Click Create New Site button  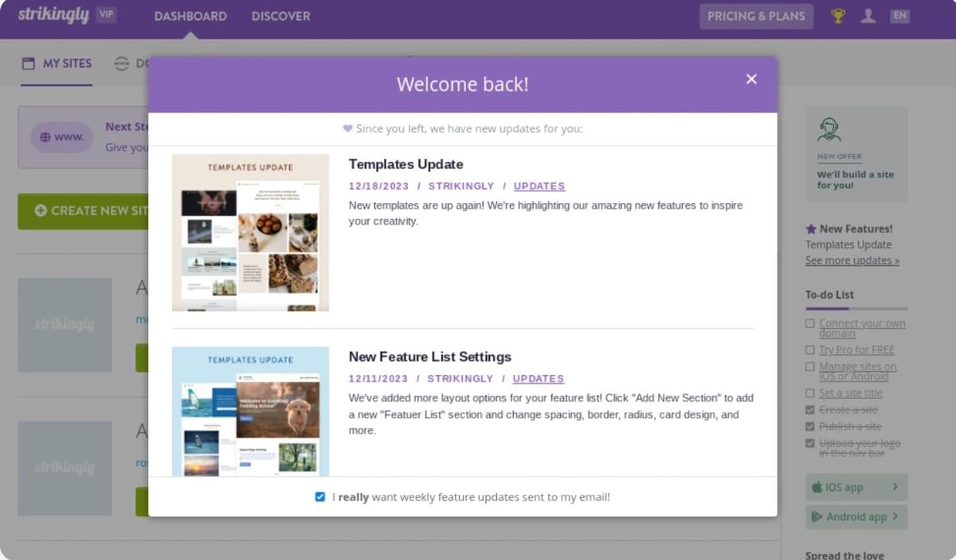point(84,211)
